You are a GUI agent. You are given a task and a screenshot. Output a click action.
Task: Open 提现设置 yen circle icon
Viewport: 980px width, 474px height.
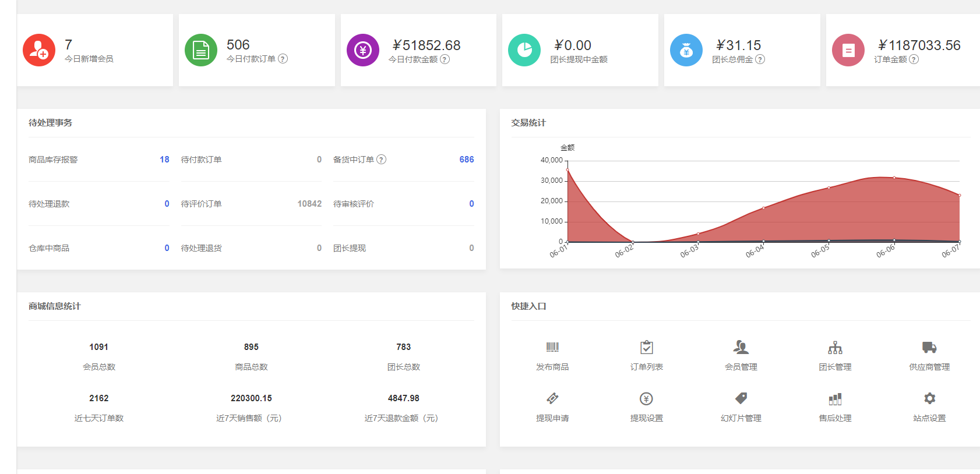(646, 399)
